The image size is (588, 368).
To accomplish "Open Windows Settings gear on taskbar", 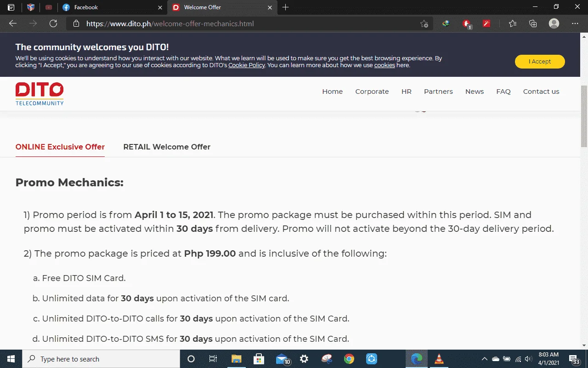I will click(304, 359).
